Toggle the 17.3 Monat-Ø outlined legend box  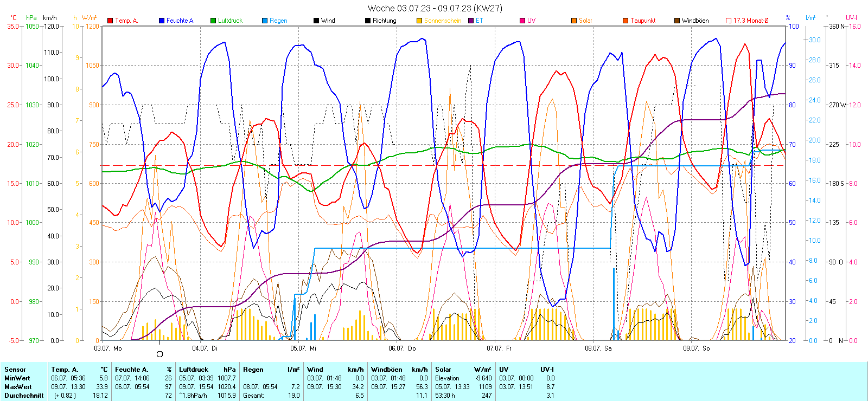click(x=729, y=21)
